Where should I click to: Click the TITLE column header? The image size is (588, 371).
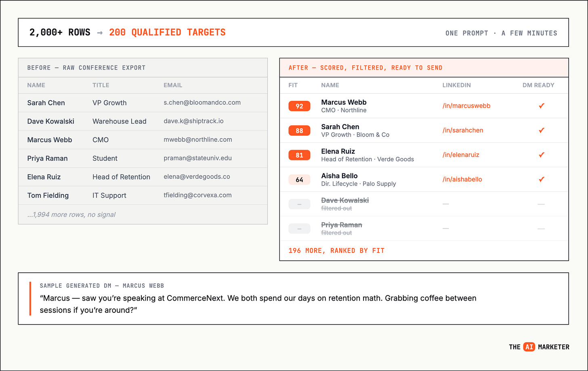101,85
